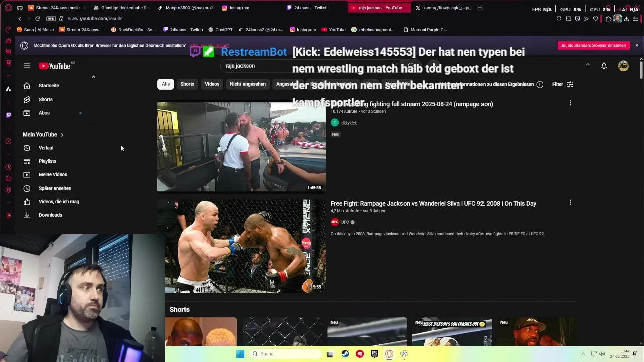Click Ja, als Standardbrowser einstellen
Image resolution: width=644 pixels, height=362 pixels.
594,45
